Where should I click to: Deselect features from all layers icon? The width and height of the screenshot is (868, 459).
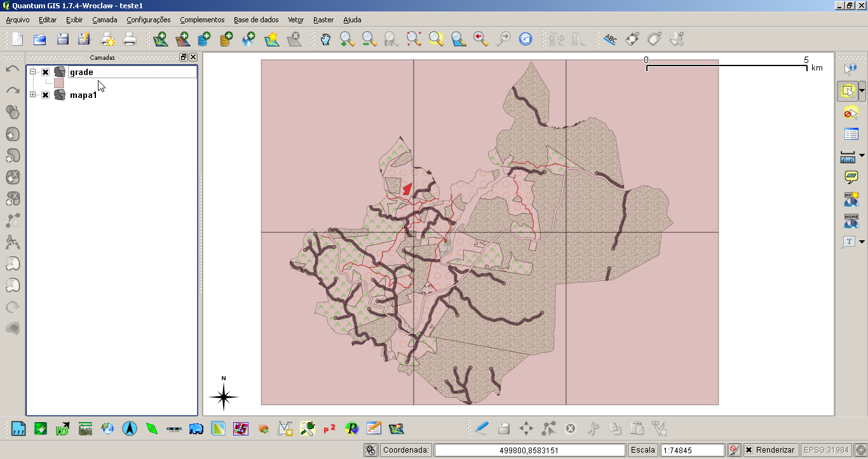tap(851, 113)
